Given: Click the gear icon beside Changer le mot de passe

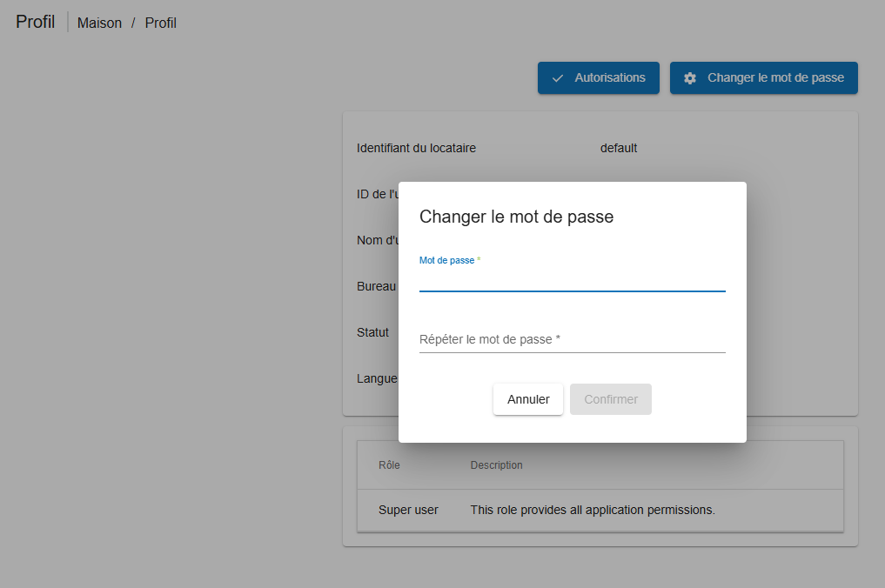Looking at the screenshot, I should pos(690,78).
